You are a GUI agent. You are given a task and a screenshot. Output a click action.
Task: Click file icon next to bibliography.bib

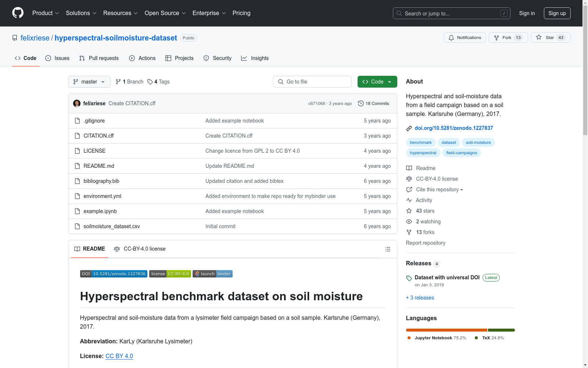pyautogui.click(x=77, y=181)
